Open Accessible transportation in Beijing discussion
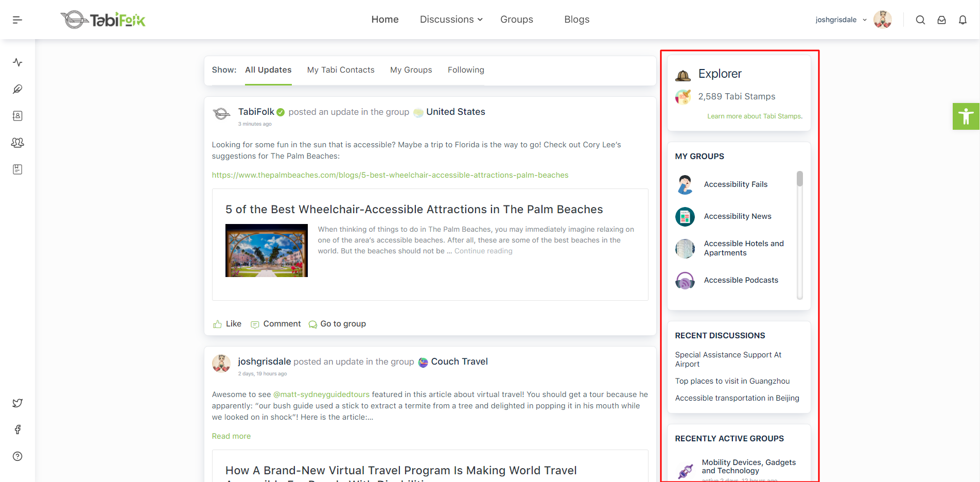Screen dimensions: 980x482 (x=737, y=398)
